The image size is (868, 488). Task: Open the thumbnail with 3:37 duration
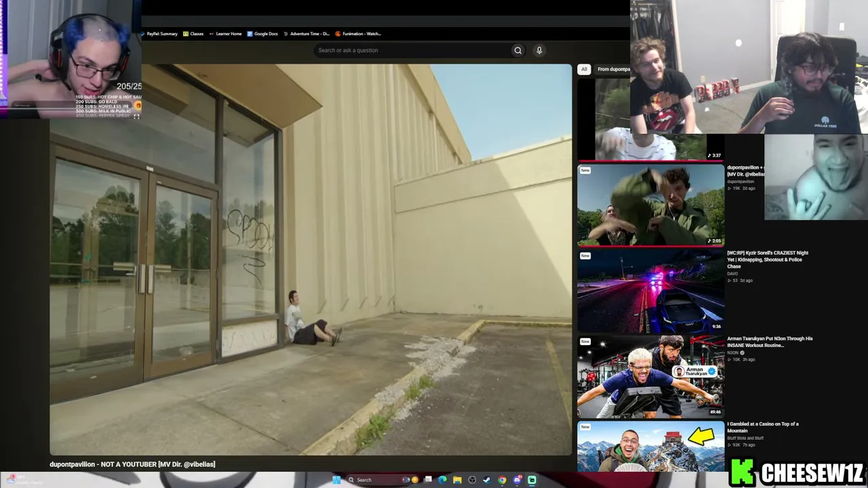tap(650, 119)
